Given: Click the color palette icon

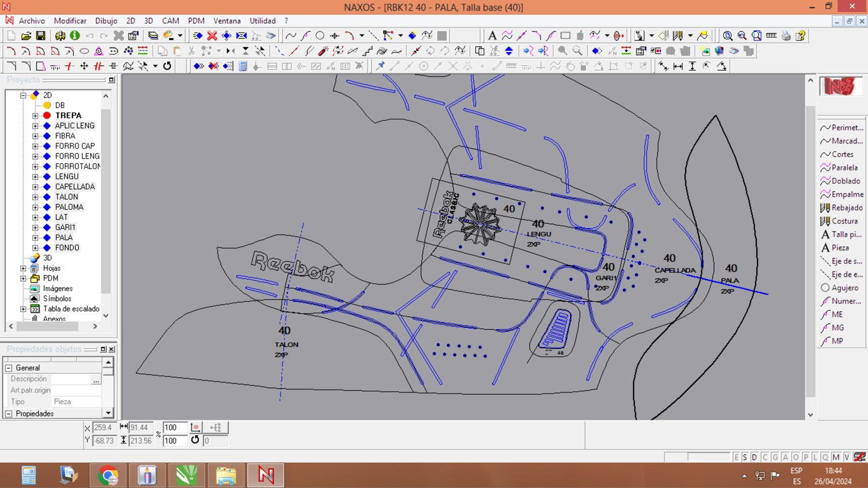Looking at the screenshot, I should pos(168,36).
